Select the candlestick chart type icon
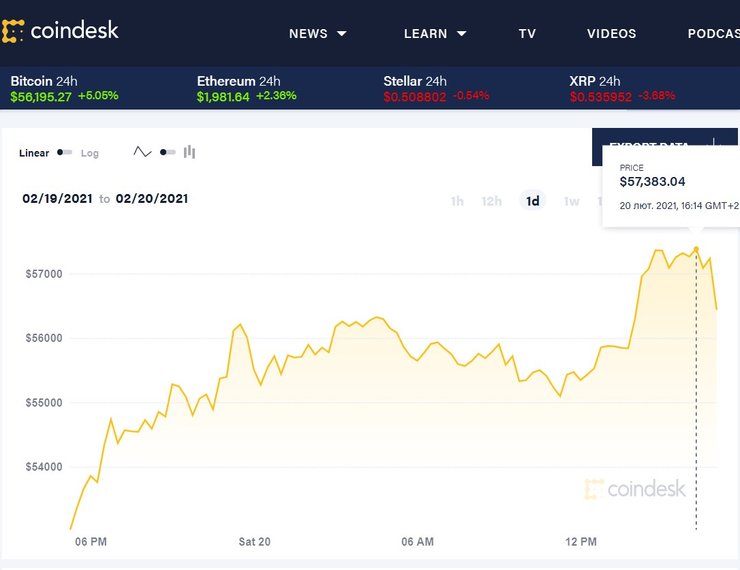740x570 pixels. click(189, 152)
